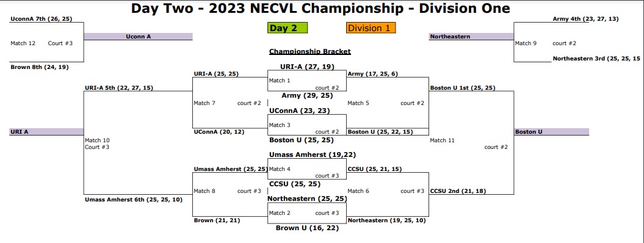This screenshot has width=644, height=243.
Task: Select the URI A purple winner bar
Action: click(x=46, y=132)
